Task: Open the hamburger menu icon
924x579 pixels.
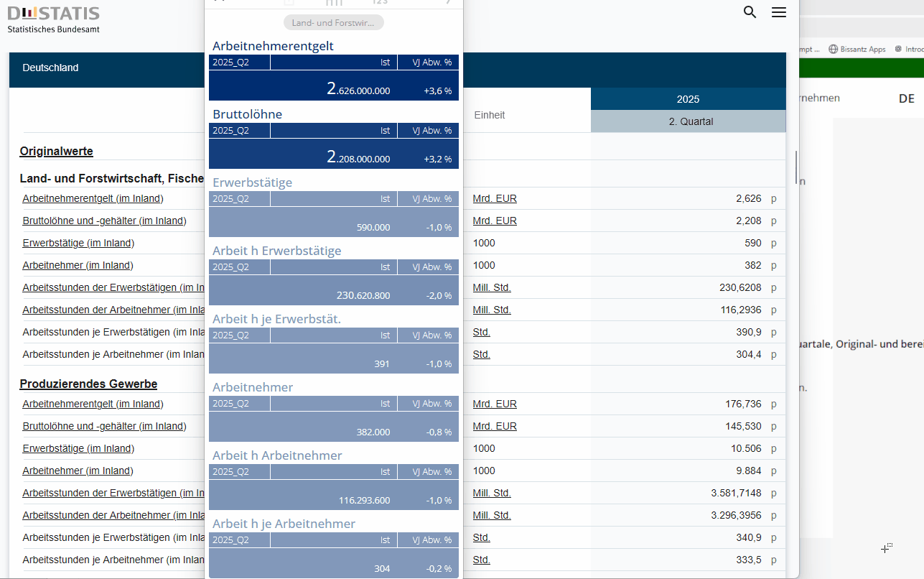Action: pyautogui.click(x=779, y=12)
